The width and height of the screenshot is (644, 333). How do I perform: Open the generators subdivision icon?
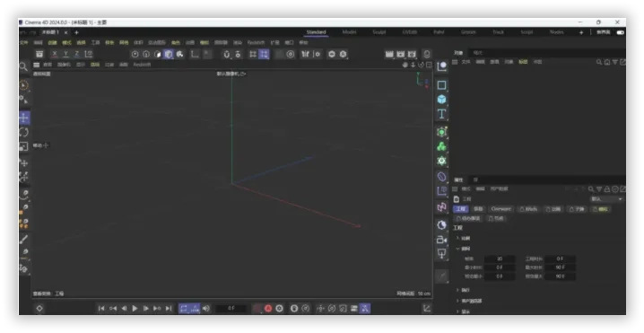click(441, 132)
